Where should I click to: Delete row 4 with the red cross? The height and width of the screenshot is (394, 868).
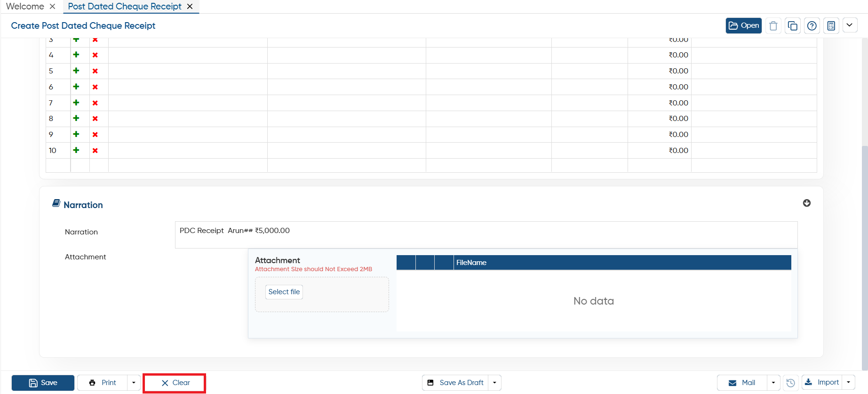tap(95, 55)
